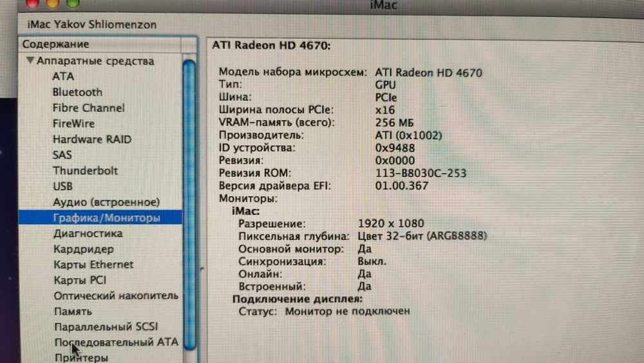The image size is (644, 363).
Task: Select Hardware RAID item
Action: [x=92, y=139]
